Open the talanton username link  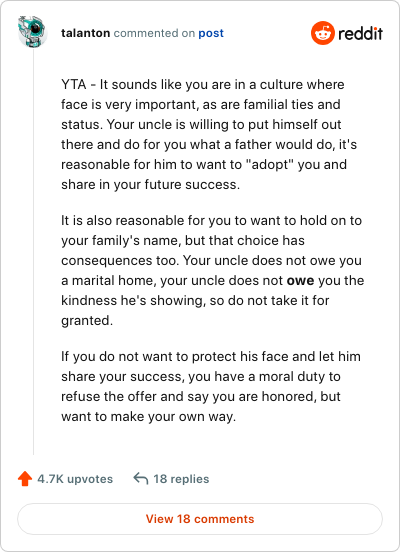click(x=86, y=33)
